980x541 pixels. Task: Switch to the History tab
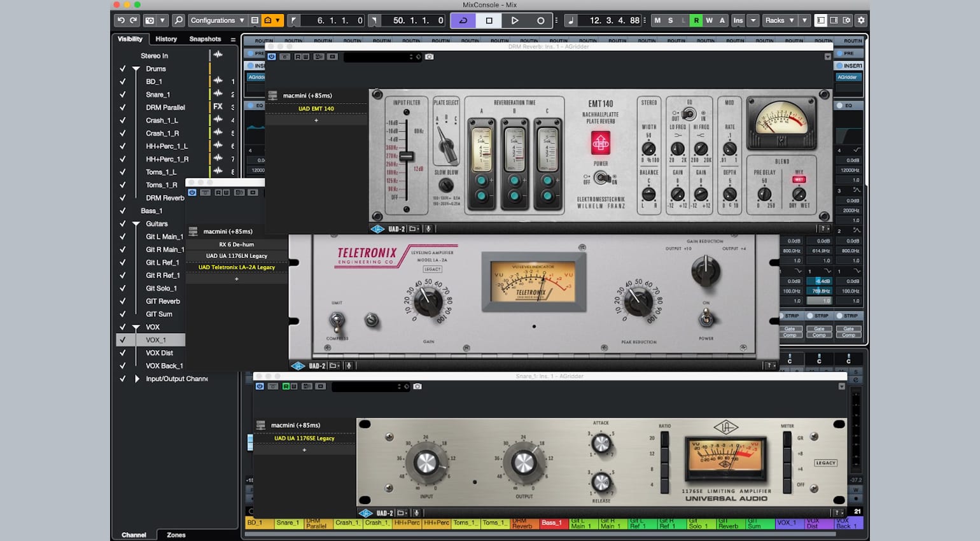tap(166, 39)
